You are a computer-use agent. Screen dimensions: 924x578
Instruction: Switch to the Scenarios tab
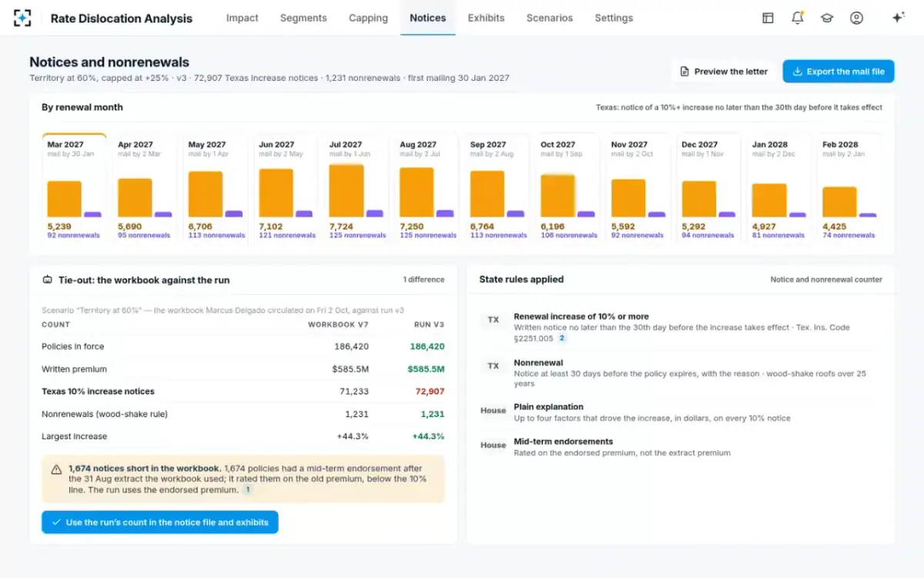click(549, 18)
